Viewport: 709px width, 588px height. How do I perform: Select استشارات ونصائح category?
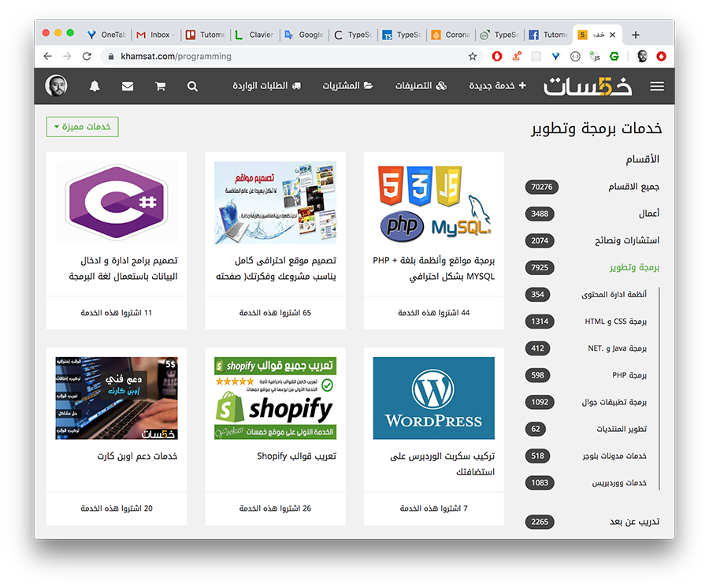[627, 240]
